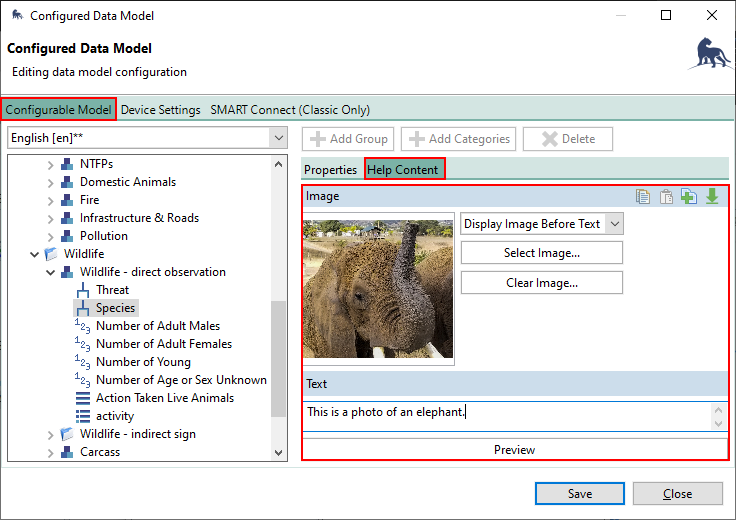This screenshot has height=520, width=736.
Task: Switch to the Device Settings tab
Action: click(160, 110)
